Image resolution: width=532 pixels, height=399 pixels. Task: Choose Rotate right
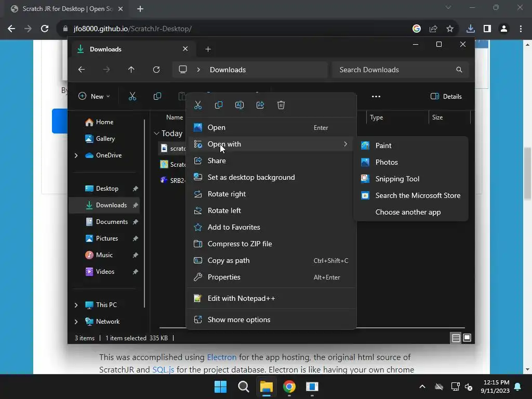(x=271, y=194)
